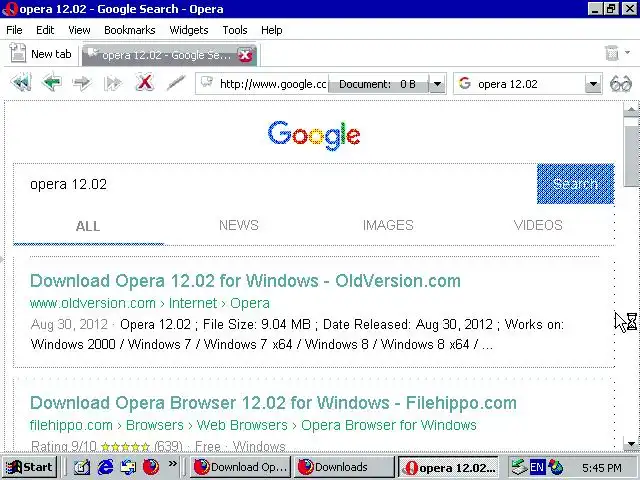Click the Google G search engine icon
Image resolution: width=640 pixels, height=480 pixels.
[x=464, y=83]
